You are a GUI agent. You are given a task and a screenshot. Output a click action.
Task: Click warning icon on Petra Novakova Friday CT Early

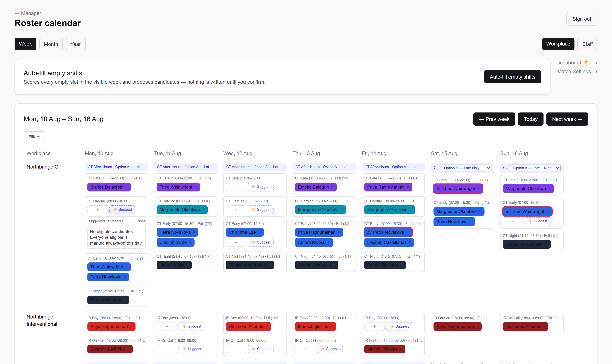pyautogui.click(x=369, y=232)
